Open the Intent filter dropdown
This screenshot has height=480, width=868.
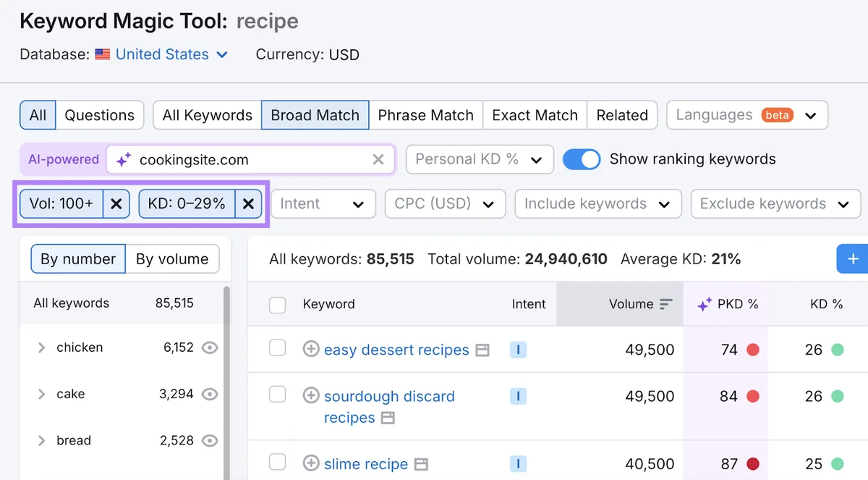coord(323,204)
